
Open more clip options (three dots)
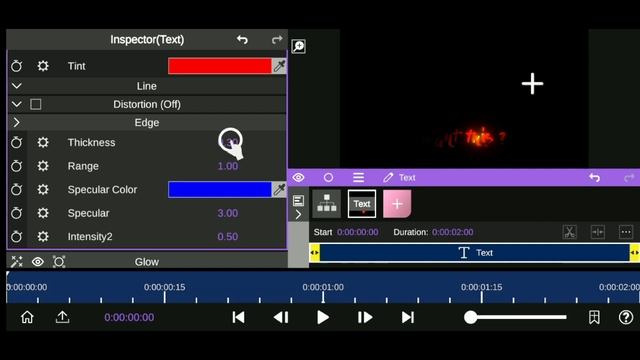(x=626, y=232)
